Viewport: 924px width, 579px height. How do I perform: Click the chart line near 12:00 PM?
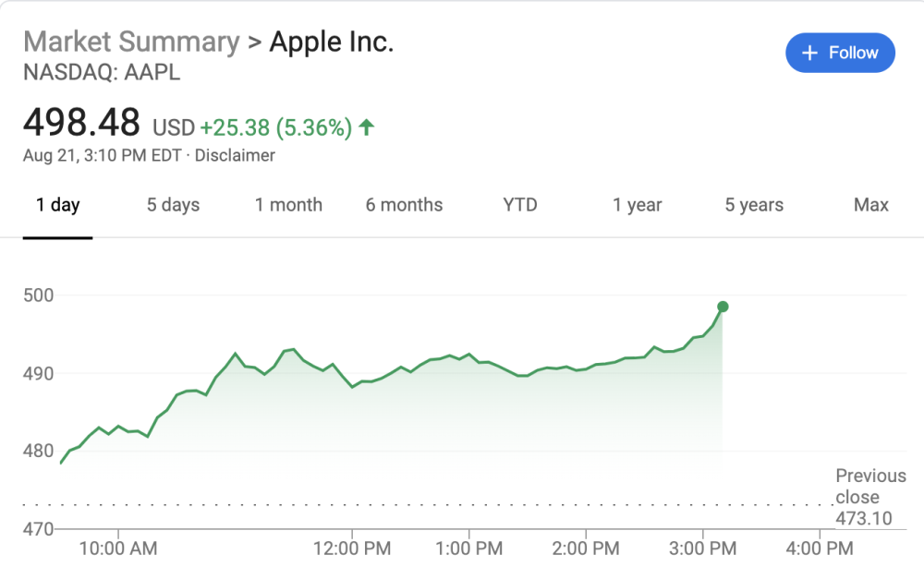pos(352,386)
